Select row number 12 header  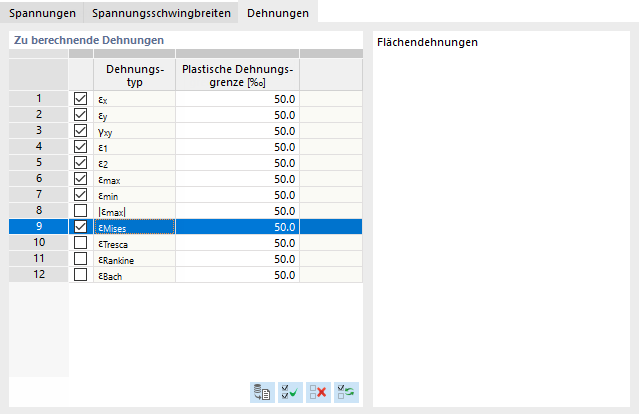(x=39, y=275)
